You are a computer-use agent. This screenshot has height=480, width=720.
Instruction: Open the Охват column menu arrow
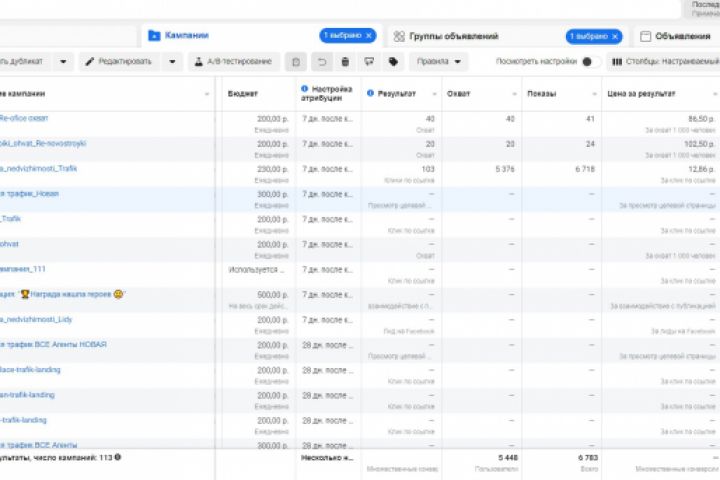pos(514,94)
